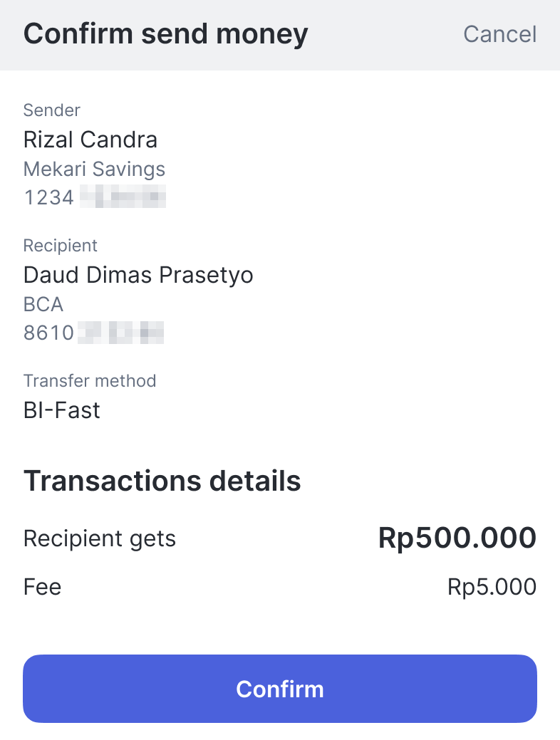Click the Fee label
This screenshot has height=740, width=560.
pos(43,588)
